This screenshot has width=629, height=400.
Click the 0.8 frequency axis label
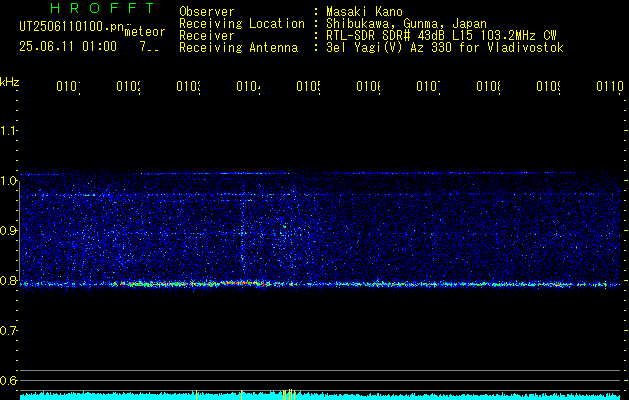[8, 280]
